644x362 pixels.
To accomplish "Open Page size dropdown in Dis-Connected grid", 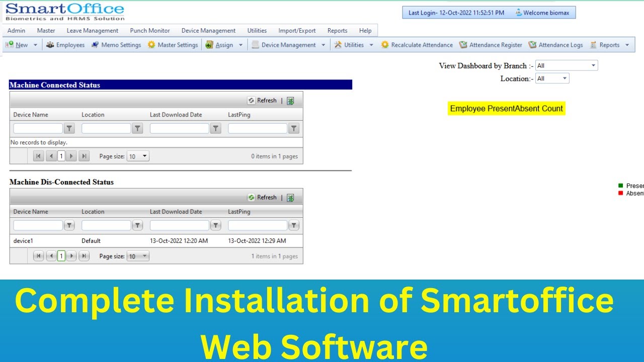I will pyautogui.click(x=138, y=256).
